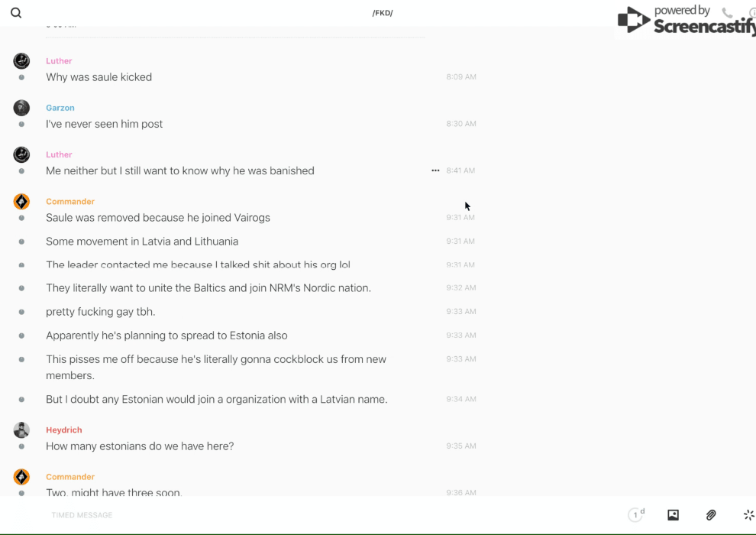Screen dimensions: 756x535
Task: Click Heydrich's profile avatar
Action: pyautogui.click(x=21, y=430)
